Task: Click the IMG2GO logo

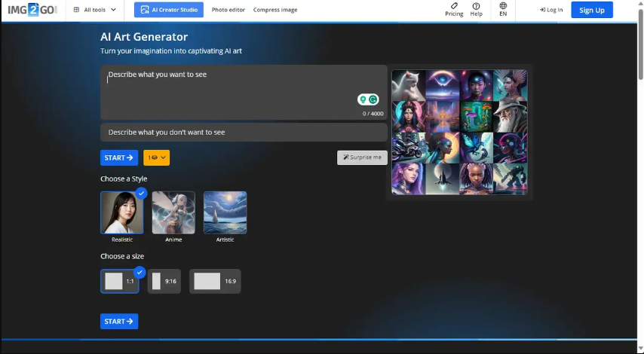Action: 32,10
